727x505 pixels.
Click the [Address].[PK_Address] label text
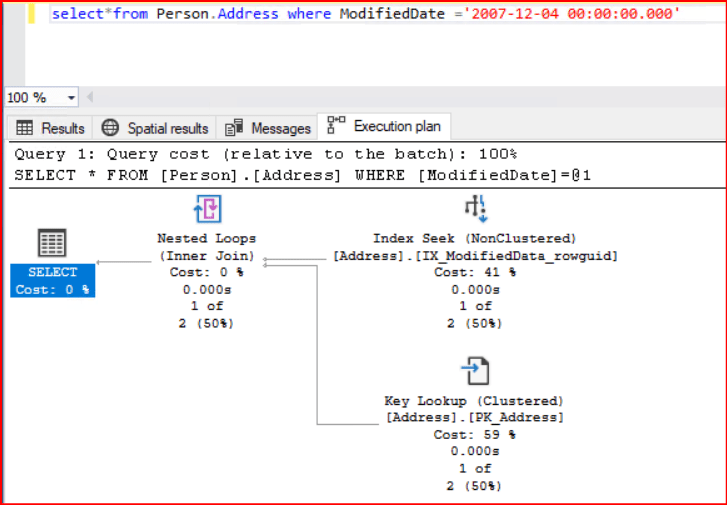(474, 417)
